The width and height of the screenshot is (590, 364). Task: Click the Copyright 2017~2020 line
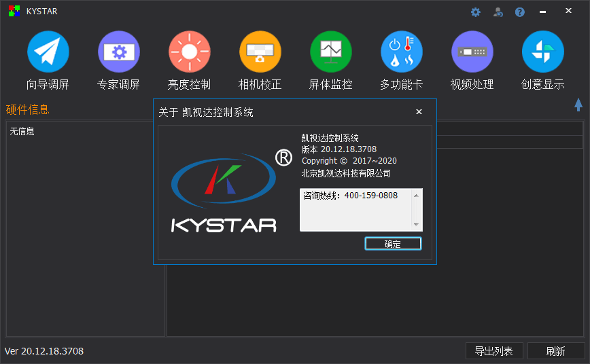[349, 161]
